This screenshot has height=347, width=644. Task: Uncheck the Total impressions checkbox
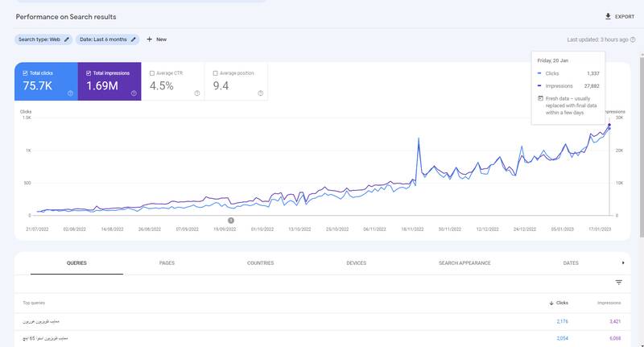pos(88,73)
